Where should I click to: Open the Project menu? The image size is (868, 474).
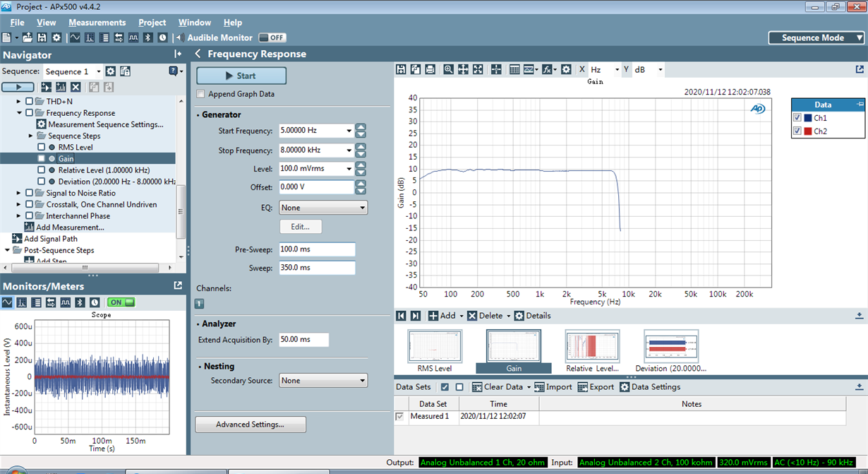click(152, 23)
